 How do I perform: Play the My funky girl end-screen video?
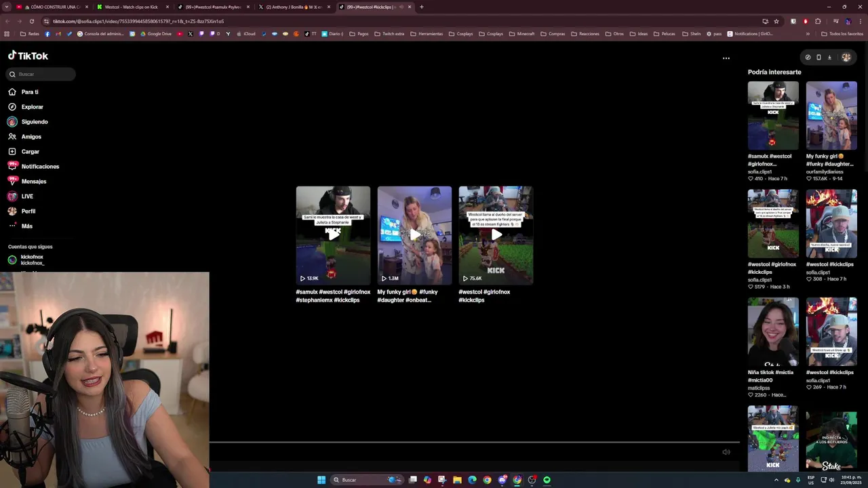pos(414,235)
